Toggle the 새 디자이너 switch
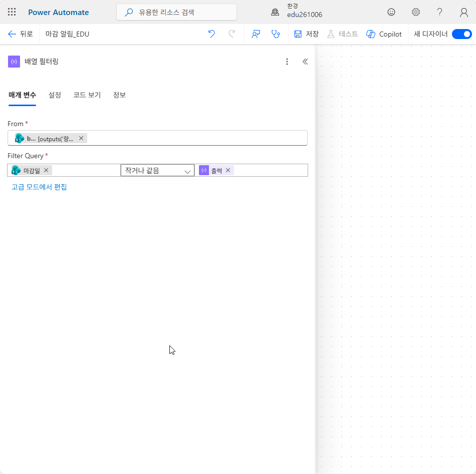Viewport: 476px width, 474px height. click(462, 34)
